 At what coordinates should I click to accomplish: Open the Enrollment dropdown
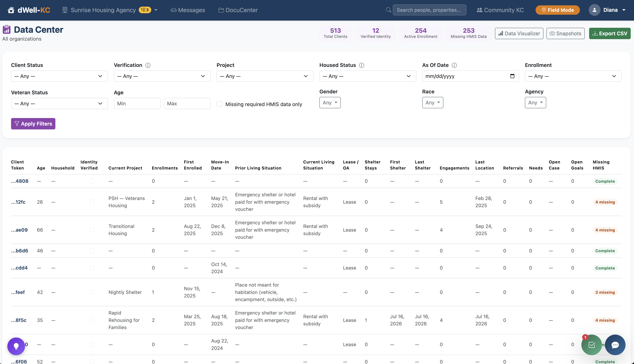tap(573, 76)
